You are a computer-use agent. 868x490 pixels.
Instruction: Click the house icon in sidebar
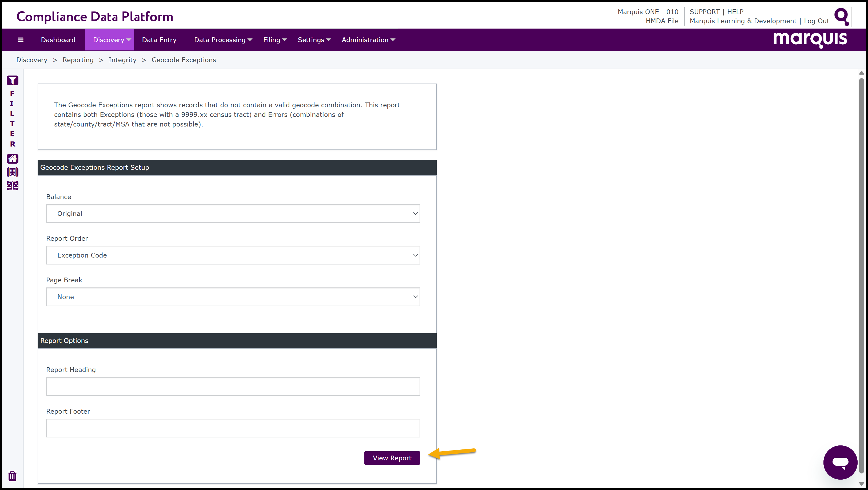[x=13, y=159]
